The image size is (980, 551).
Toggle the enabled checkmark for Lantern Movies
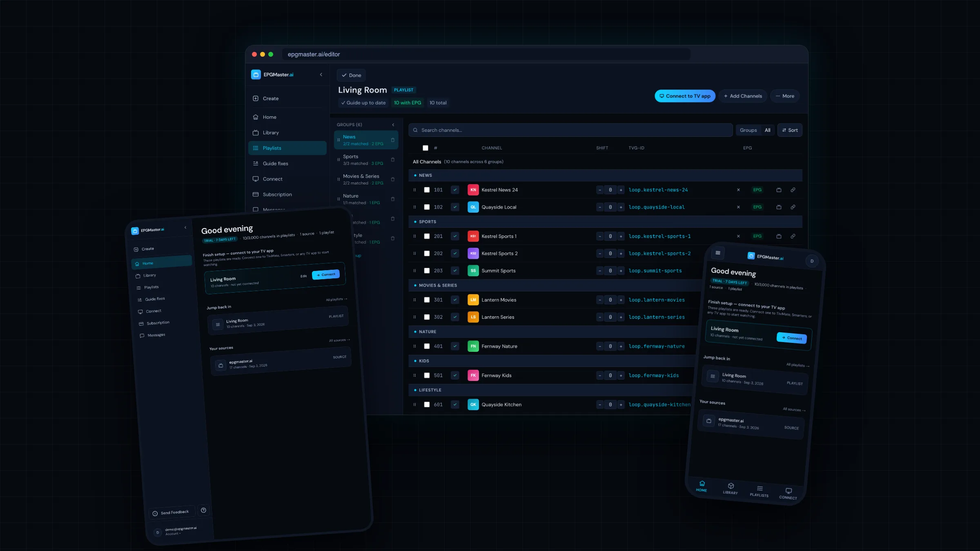455,300
